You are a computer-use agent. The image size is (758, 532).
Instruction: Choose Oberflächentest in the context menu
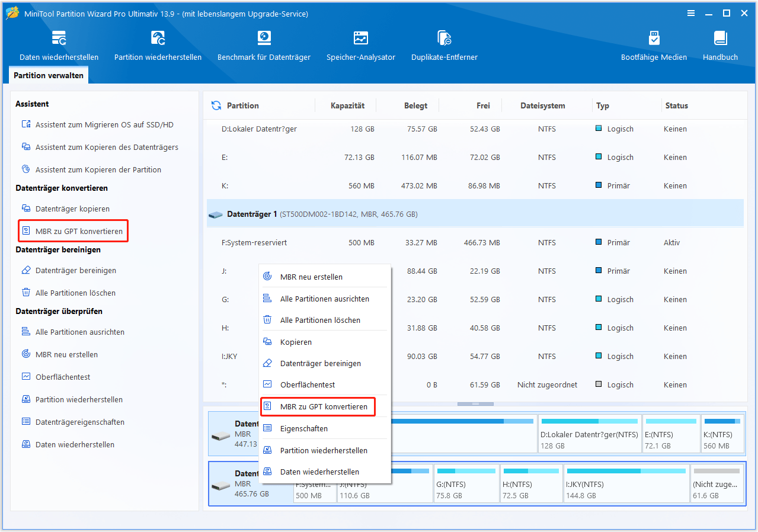click(x=325, y=385)
